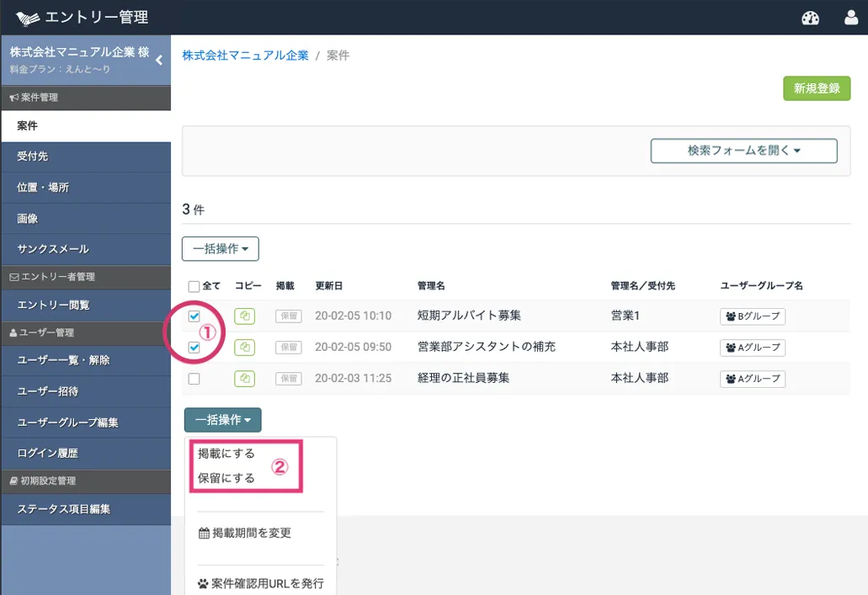The width and height of the screenshot is (868, 595).
Task: Check the 経理の正社員募集 row checkbox
Action: (194, 379)
